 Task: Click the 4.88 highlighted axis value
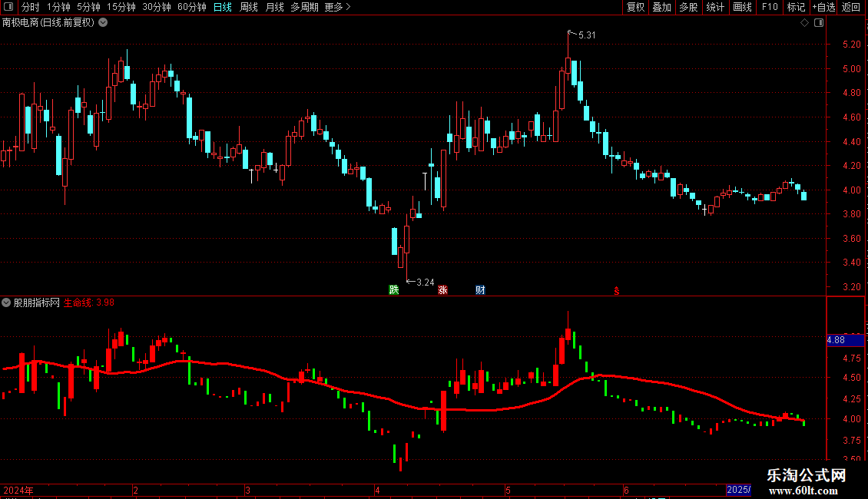(845, 340)
